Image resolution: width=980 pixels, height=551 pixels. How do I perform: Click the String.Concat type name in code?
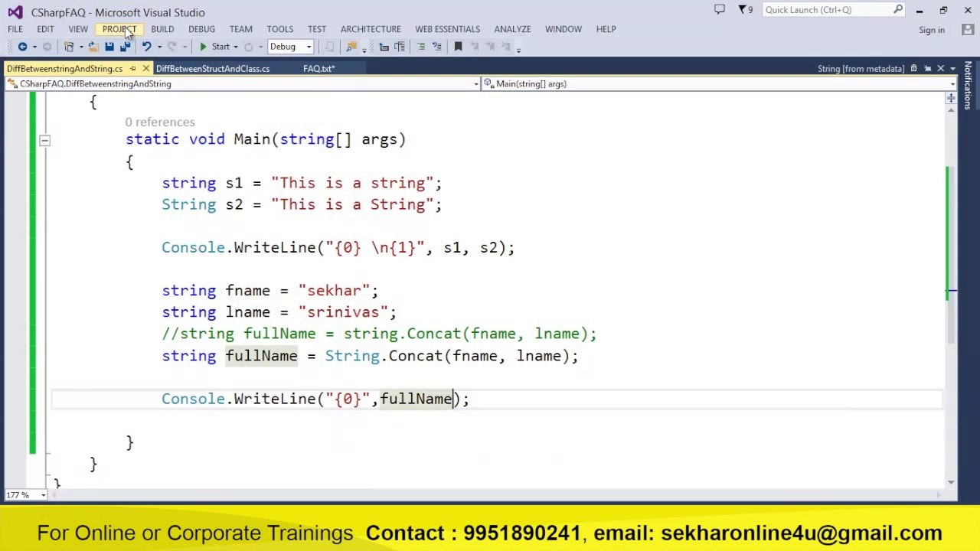352,356
